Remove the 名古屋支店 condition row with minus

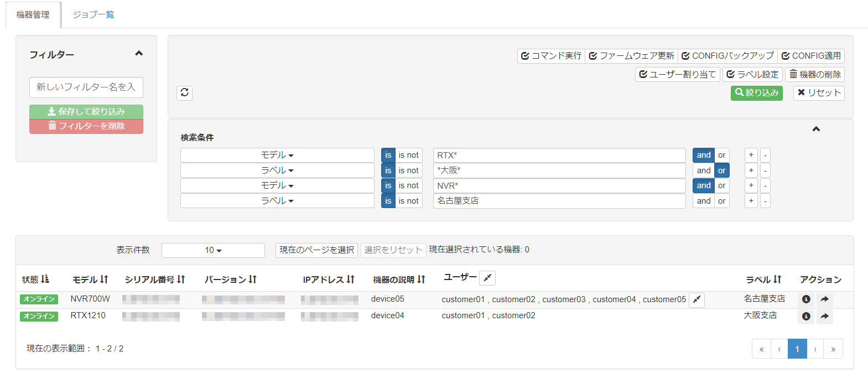[765, 201]
